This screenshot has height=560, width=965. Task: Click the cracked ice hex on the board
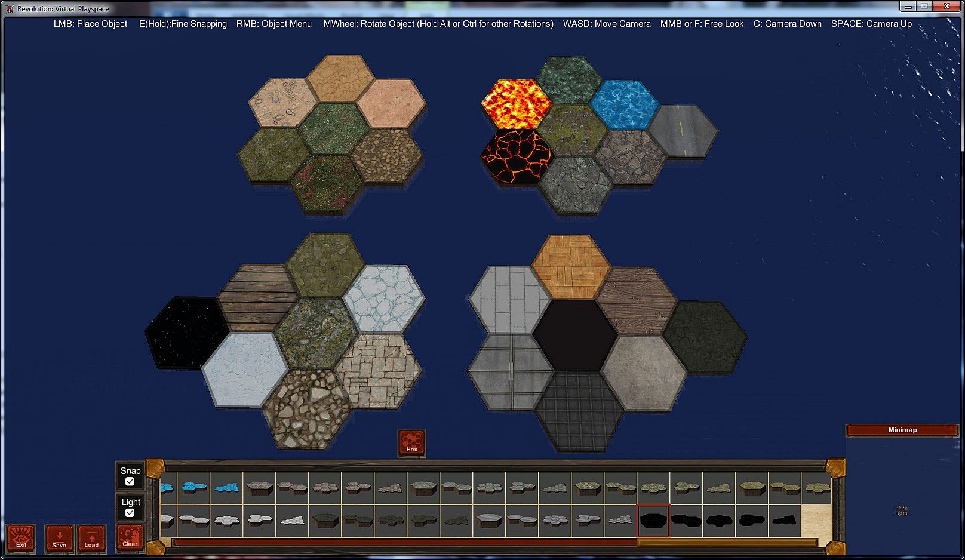(x=384, y=299)
